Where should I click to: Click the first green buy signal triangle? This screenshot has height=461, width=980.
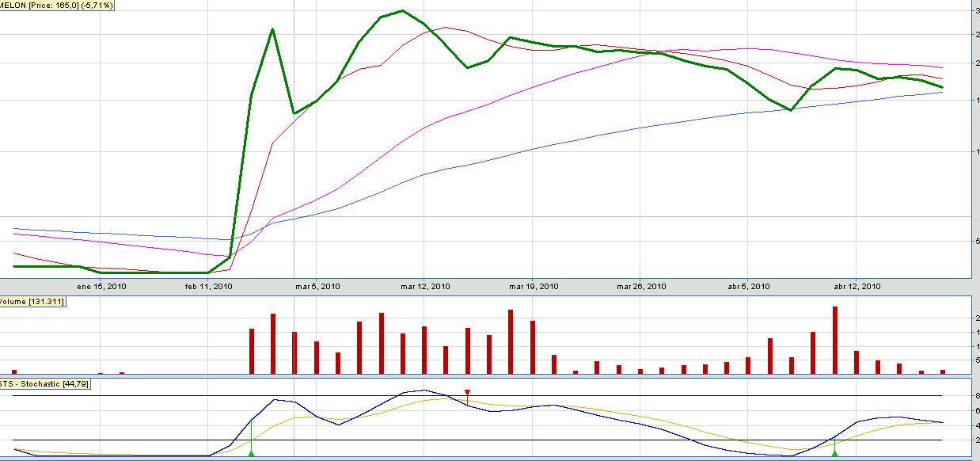click(251, 453)
